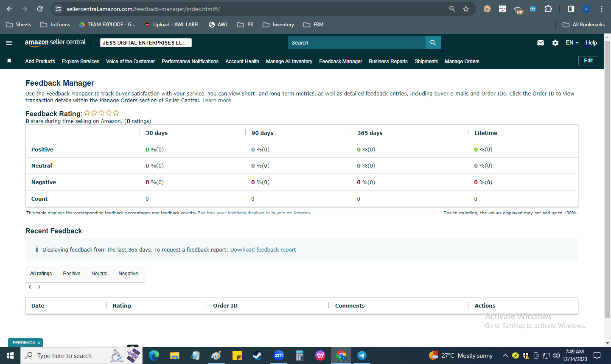Viewport: 611px width, 364px height.
Task: Click the Edit button in nav bar
Action: [x=588, y=61]
